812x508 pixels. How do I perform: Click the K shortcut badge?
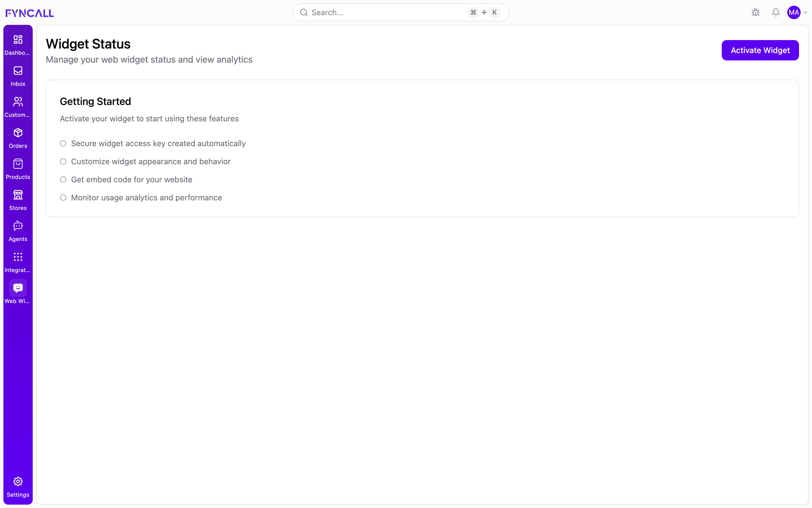pyautogui.click(x=494, y=12)
